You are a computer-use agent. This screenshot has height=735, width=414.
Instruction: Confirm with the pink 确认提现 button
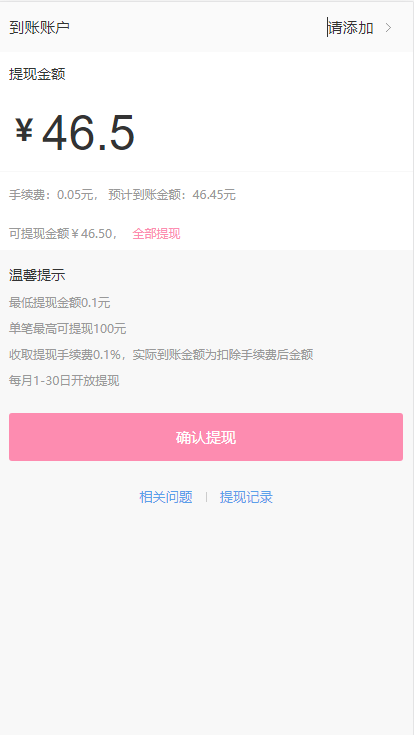[x=206, y=437]
